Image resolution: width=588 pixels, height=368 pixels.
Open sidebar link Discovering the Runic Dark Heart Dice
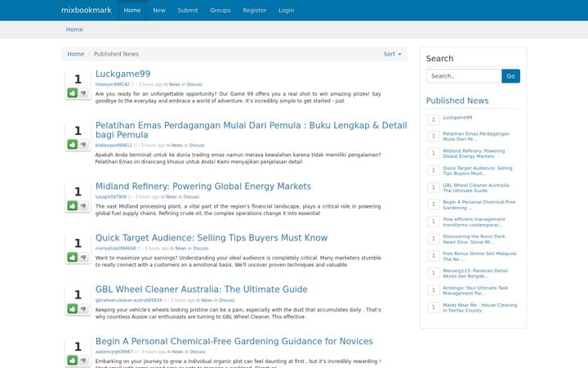point(474,239)
